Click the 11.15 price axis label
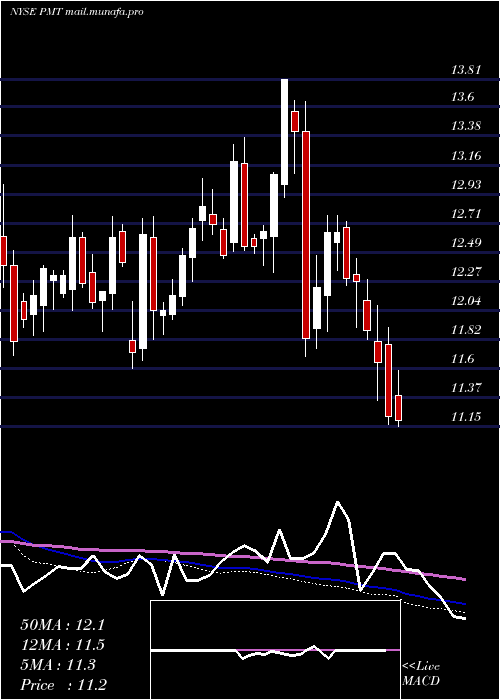 [466, 417]
